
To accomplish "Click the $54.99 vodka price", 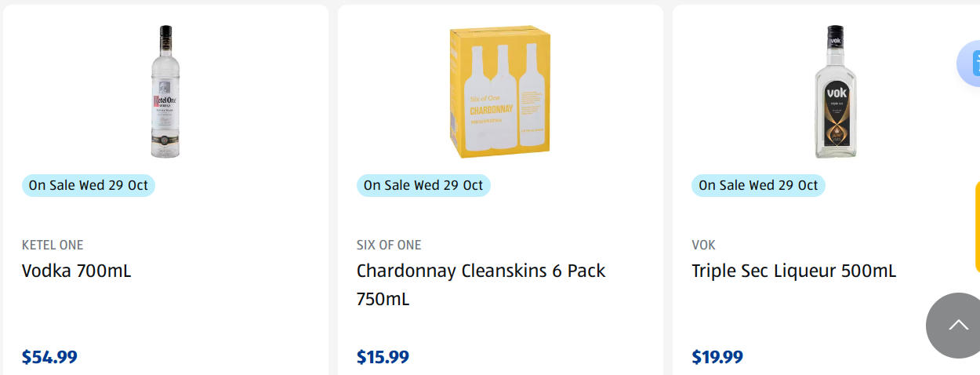I will click(49, 357).
